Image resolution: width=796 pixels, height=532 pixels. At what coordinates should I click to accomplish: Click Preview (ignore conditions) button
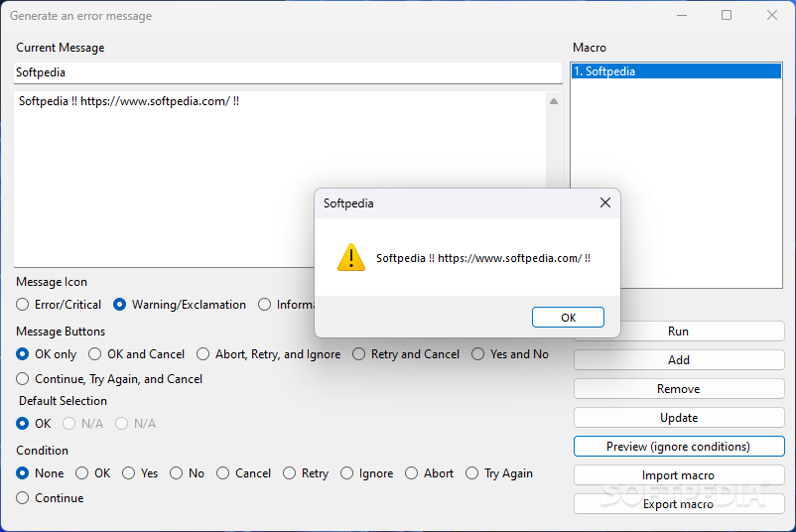679,447
